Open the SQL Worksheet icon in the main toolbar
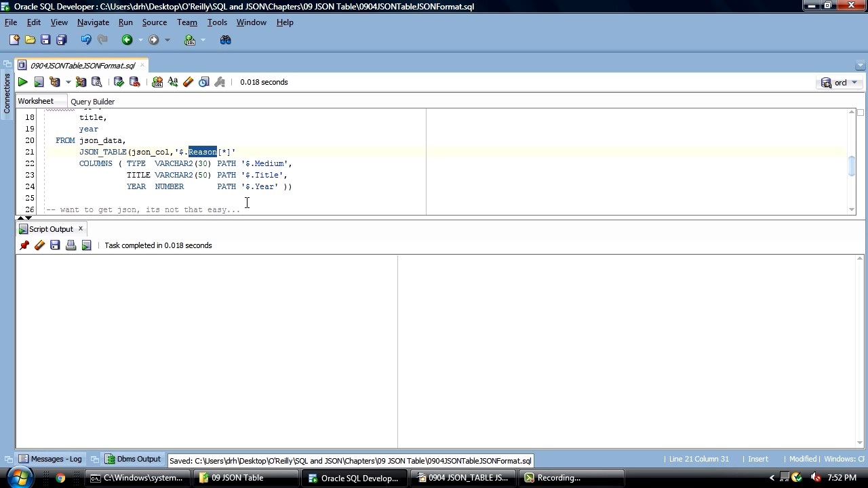This screenshot has width=868, height=488. (x=190, y=40)
